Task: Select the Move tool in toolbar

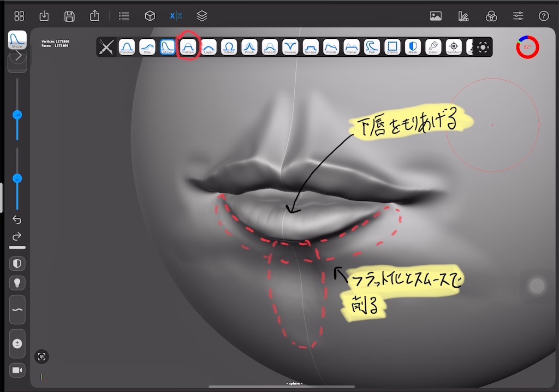Action: [x=168, y=47]
